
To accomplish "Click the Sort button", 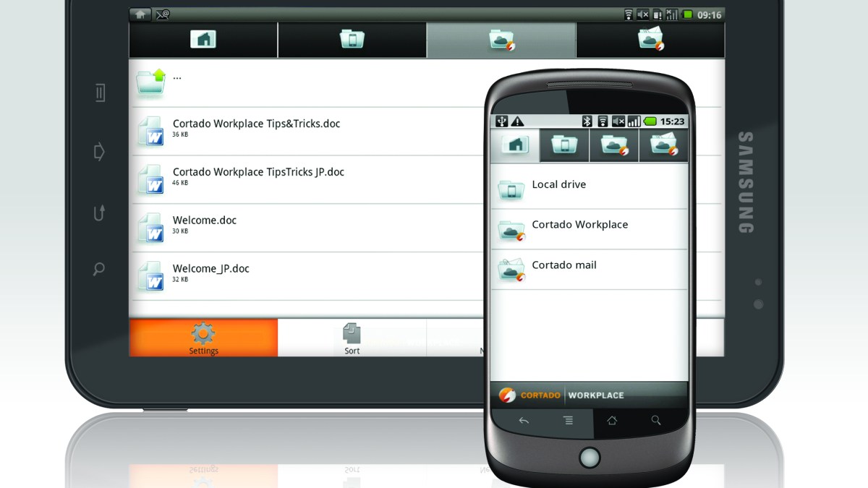I will point(352,338).
